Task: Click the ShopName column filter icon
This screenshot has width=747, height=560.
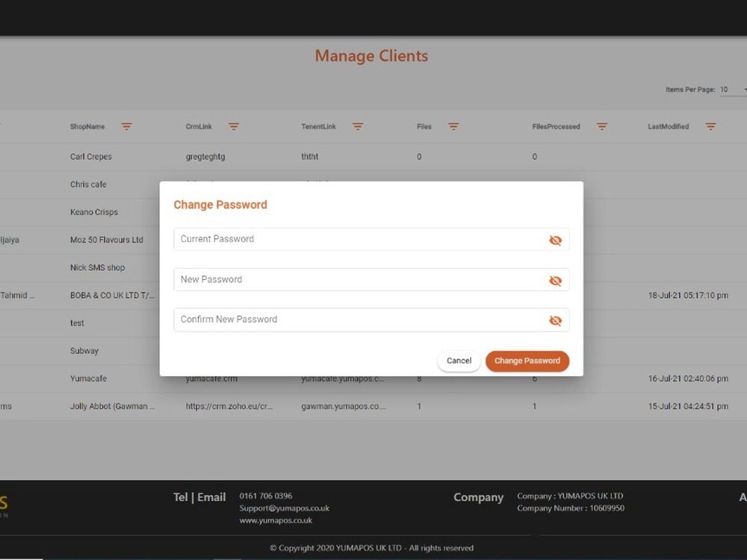Action: tap(126, 127)
